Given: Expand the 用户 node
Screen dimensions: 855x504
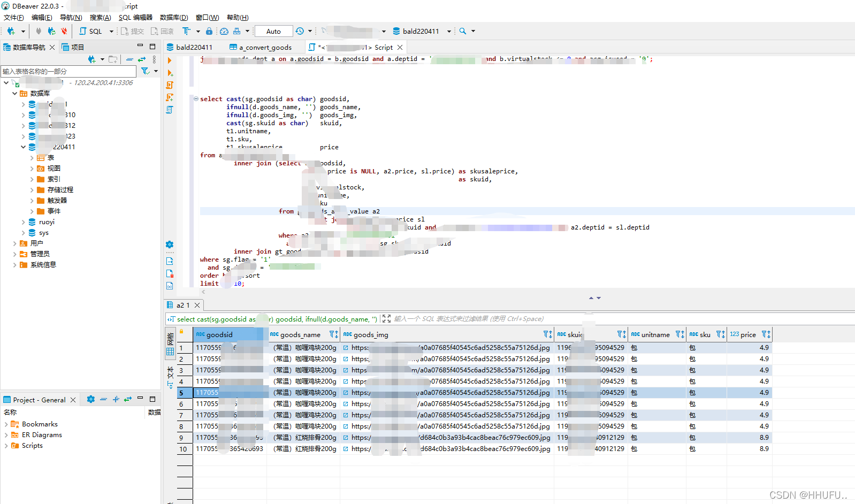Looking at the screenshot, I should point(14,243).
